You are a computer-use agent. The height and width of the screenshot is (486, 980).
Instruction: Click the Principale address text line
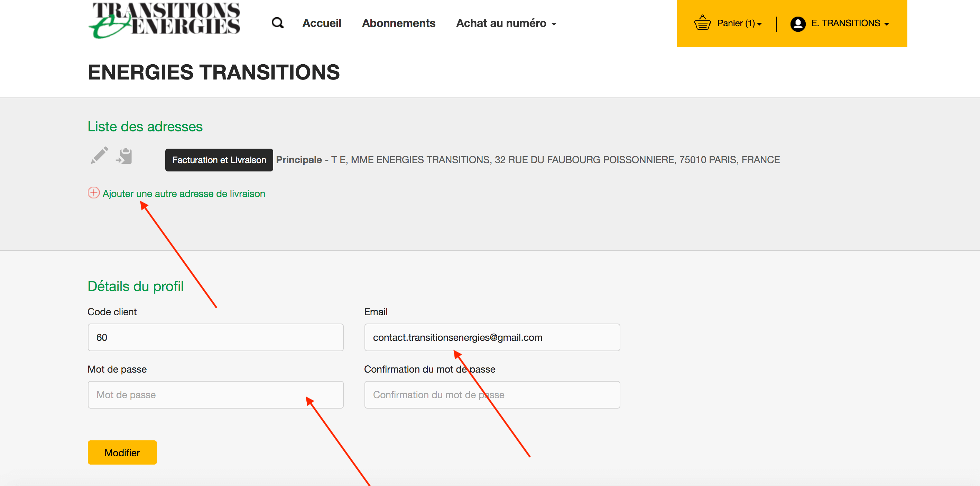click(x=528, y=160)
